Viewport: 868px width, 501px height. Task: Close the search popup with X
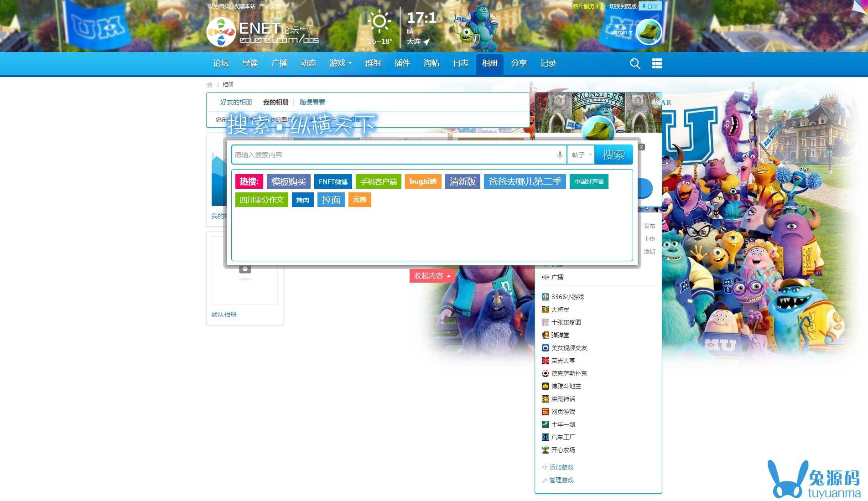(x=642, y=147)
